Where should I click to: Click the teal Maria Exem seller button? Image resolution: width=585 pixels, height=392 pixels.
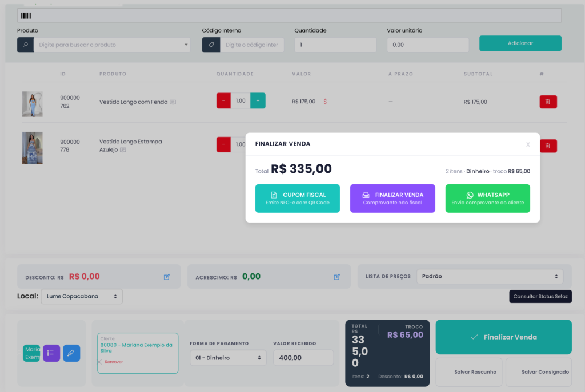coord(32,353)
